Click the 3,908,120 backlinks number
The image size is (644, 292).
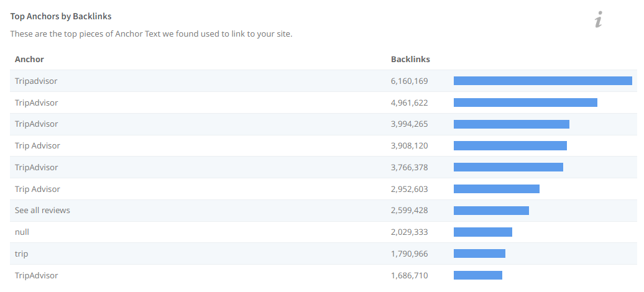click(x=409, y=145)
